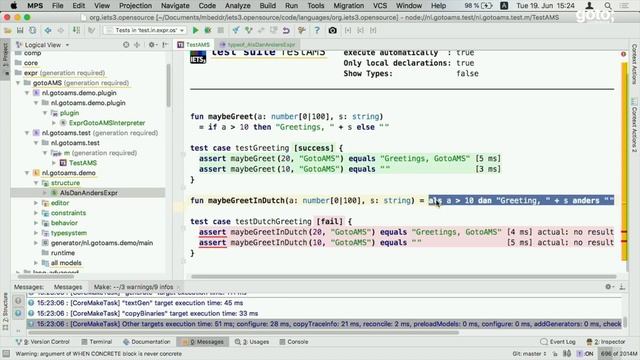Open the Console tool window
The height and width of the screenshot is (360, 640).
(x=294, y=342)
